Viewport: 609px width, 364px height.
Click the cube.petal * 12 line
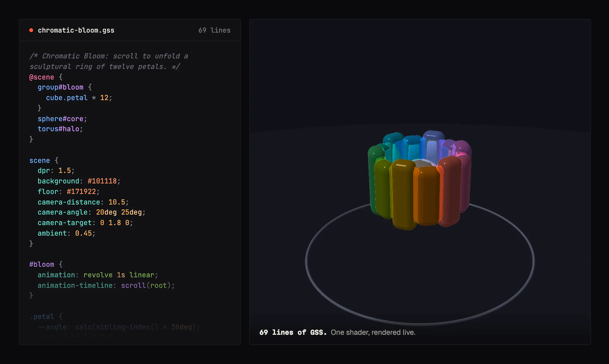coord(79,98)
